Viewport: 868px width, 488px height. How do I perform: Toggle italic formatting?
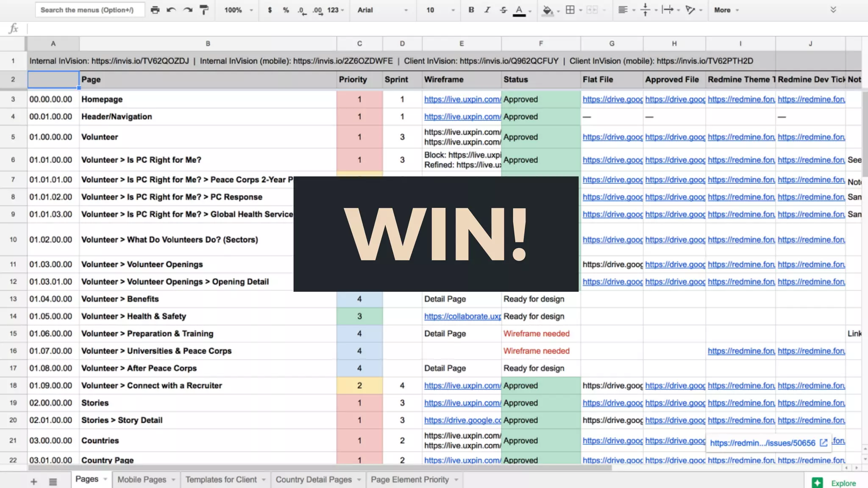pyautogui.click(x=487, y=10)
